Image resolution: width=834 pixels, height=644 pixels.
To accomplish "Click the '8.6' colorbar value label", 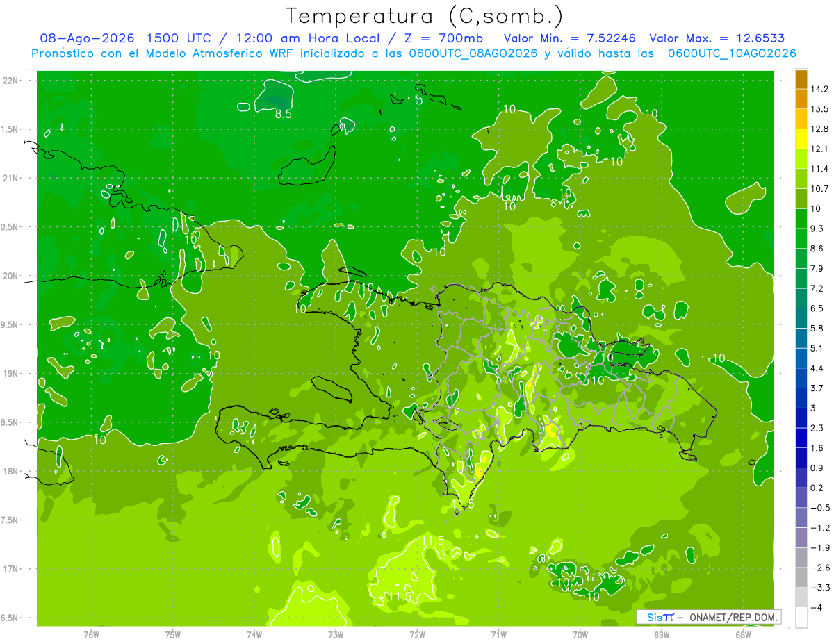I will click(x=818, y=249).
